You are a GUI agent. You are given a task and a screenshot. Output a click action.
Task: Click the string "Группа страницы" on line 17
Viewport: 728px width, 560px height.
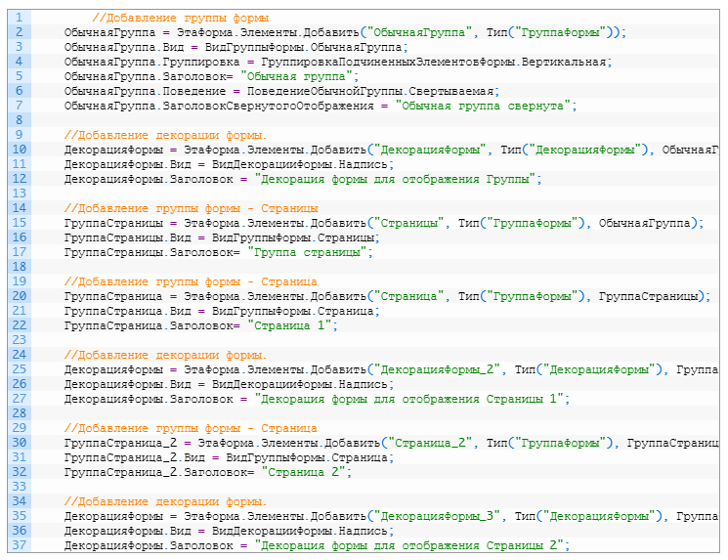click(x=307, y=252)
